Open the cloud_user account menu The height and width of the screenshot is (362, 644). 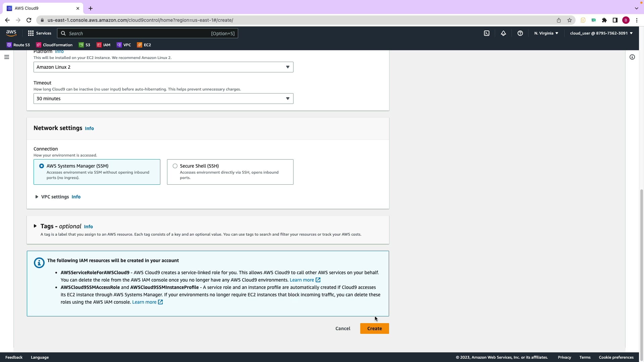601,33
